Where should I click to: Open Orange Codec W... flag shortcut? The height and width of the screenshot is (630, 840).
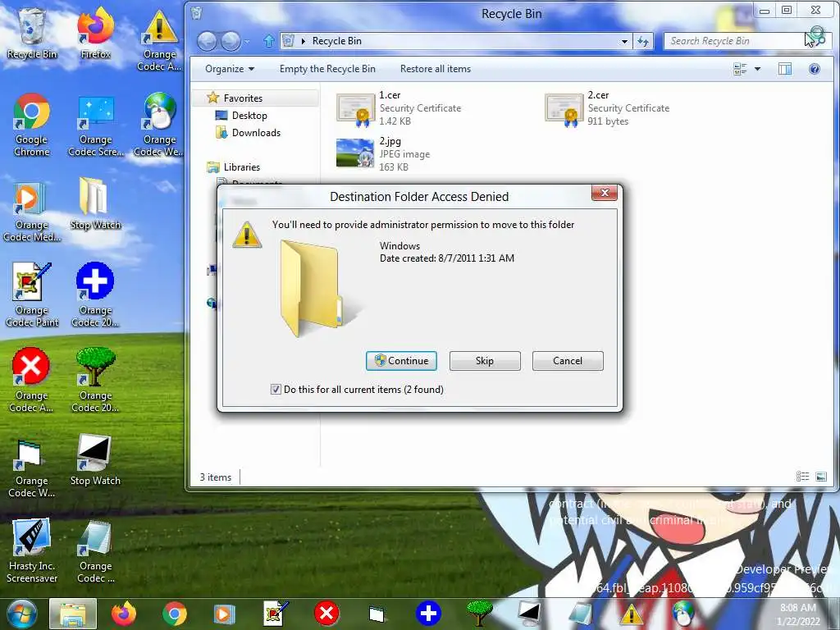pyautogui.click(x=32, y=467)
